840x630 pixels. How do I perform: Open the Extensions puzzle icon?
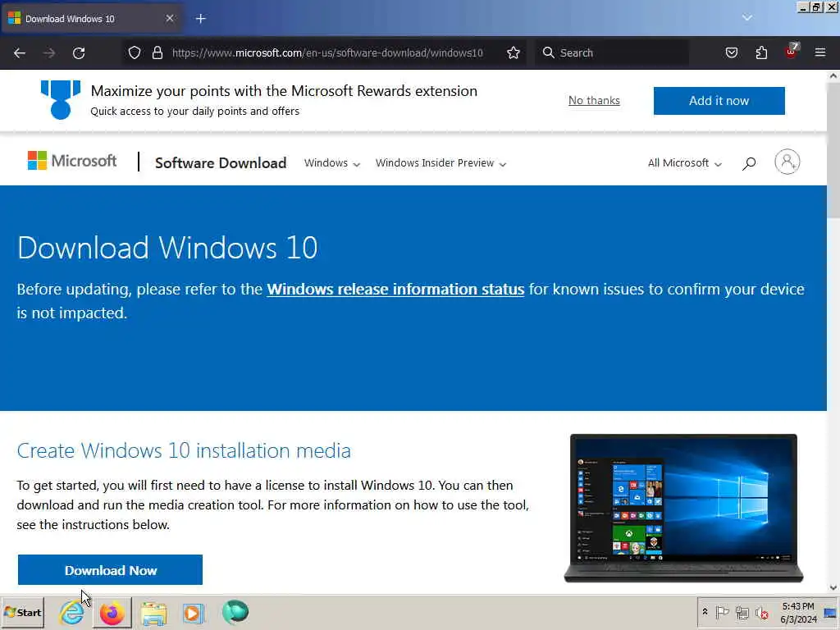[761, 52]
